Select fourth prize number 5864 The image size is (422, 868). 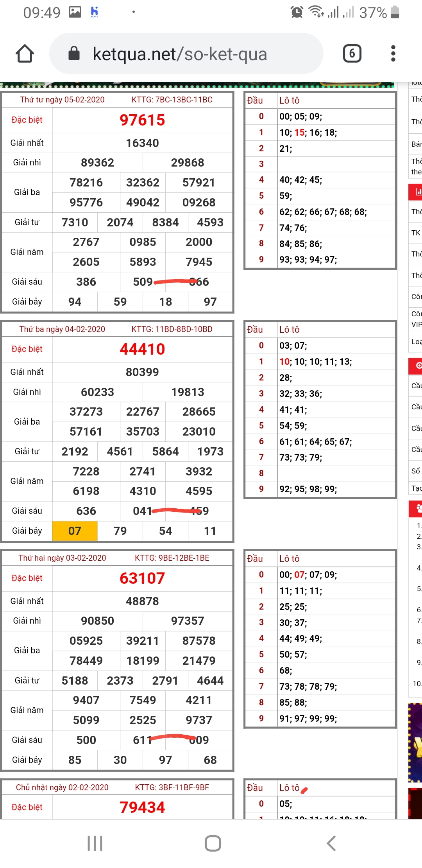pos(165,452)
